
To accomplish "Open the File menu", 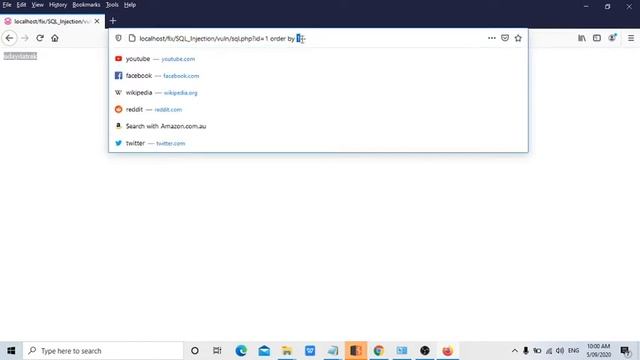I will pyautogui.click(x=7, y=5).
